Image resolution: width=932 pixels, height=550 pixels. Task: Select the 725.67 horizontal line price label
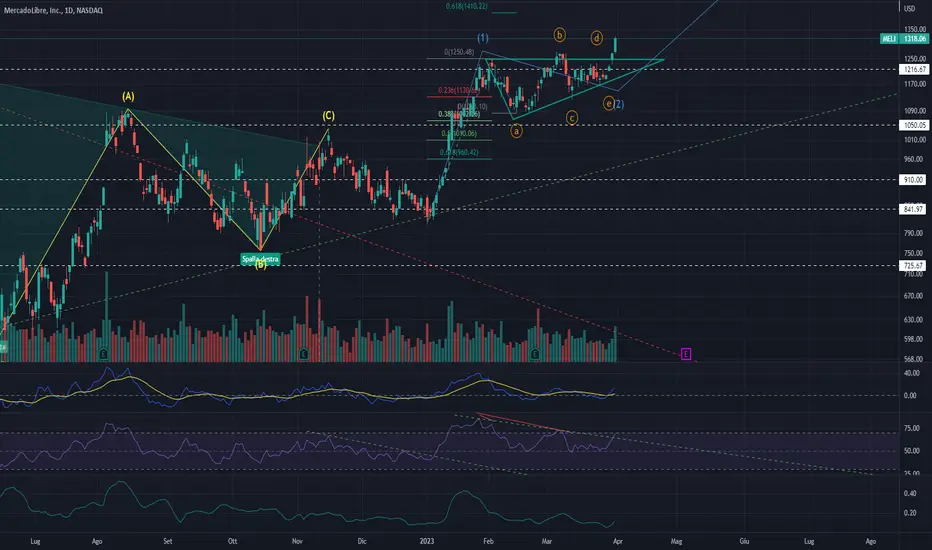(x=913, y=266)
